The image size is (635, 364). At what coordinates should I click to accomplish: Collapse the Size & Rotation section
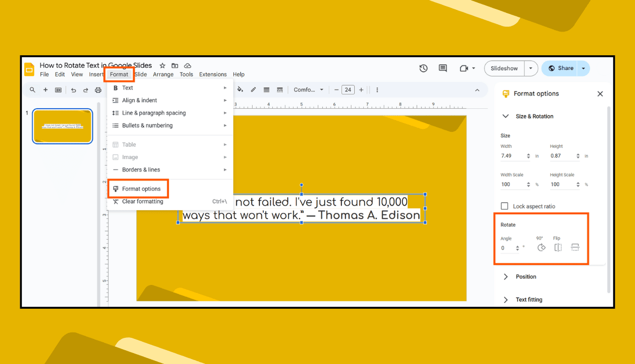(506, 116)
